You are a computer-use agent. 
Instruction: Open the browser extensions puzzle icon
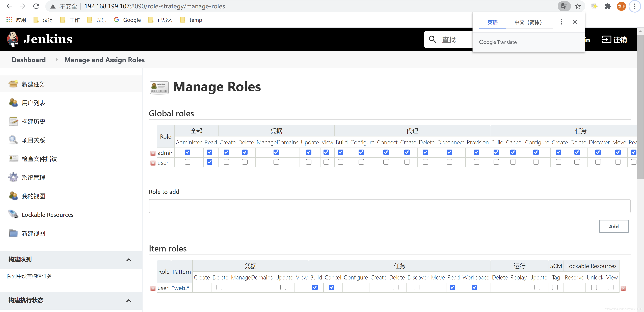(x=607, y=6)
